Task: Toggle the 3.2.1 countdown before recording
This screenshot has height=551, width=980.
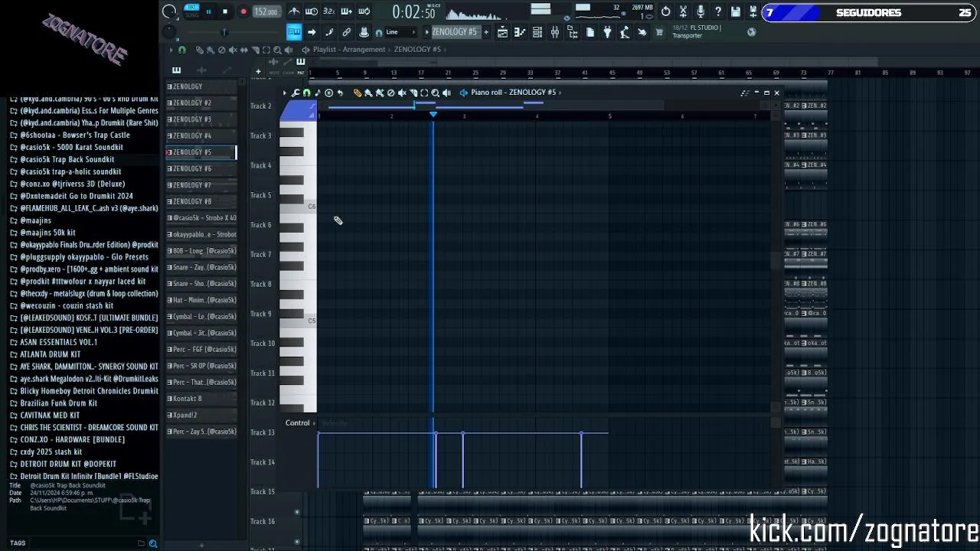Action: coord(329,11)
